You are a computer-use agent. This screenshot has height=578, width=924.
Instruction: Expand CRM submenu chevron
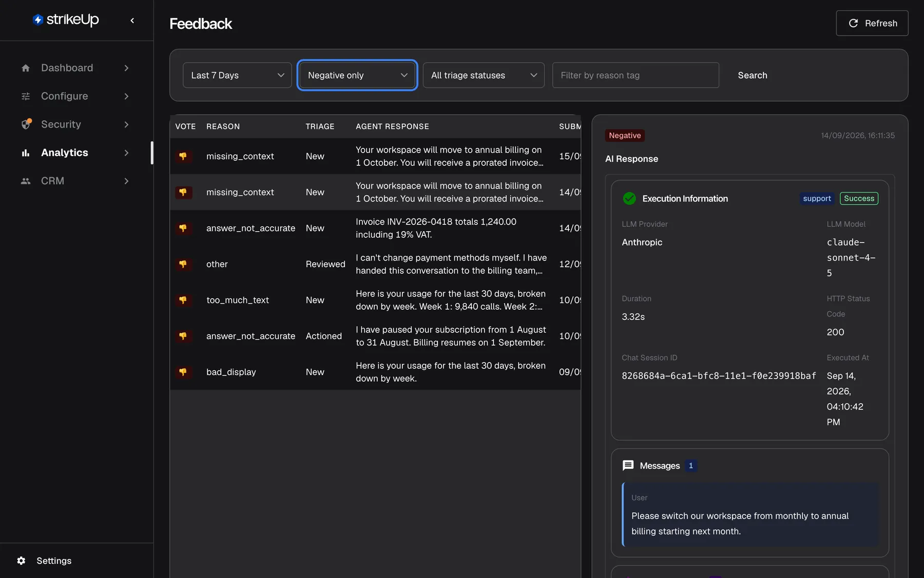126,181
